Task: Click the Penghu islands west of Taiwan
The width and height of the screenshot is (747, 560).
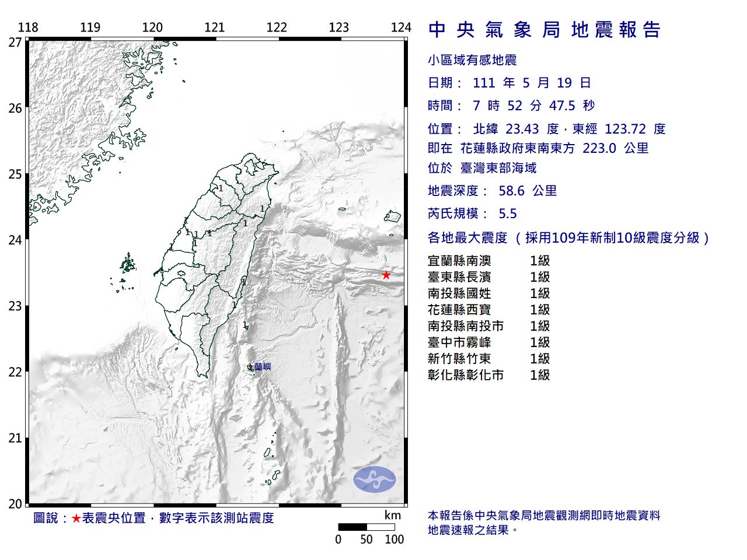Action: tap(127, 265)
